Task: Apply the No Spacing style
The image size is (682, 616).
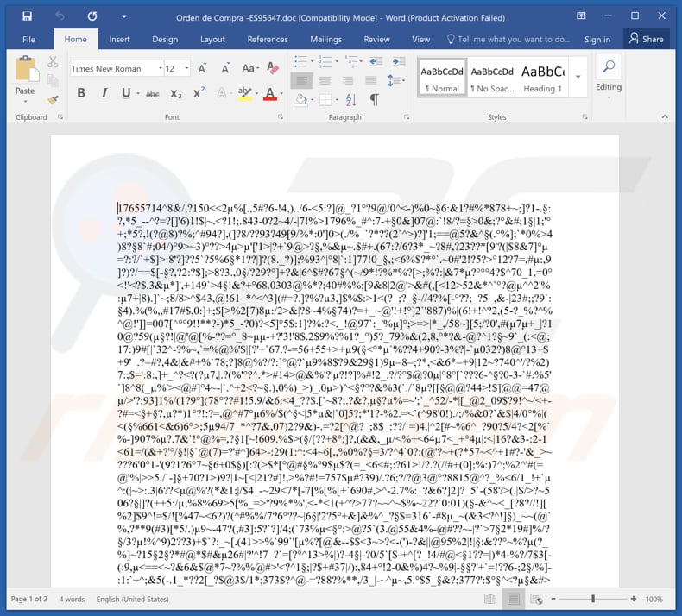Action: pos(492,78)
